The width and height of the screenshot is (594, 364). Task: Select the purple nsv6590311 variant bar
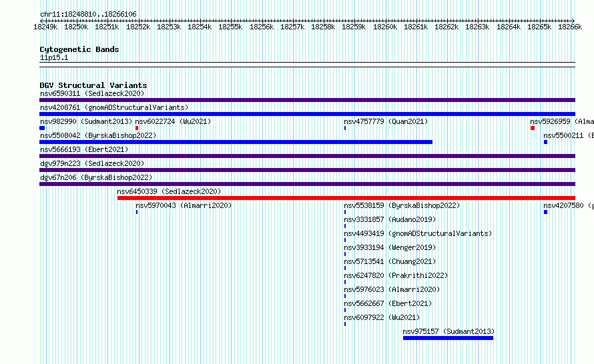point(307,100)
